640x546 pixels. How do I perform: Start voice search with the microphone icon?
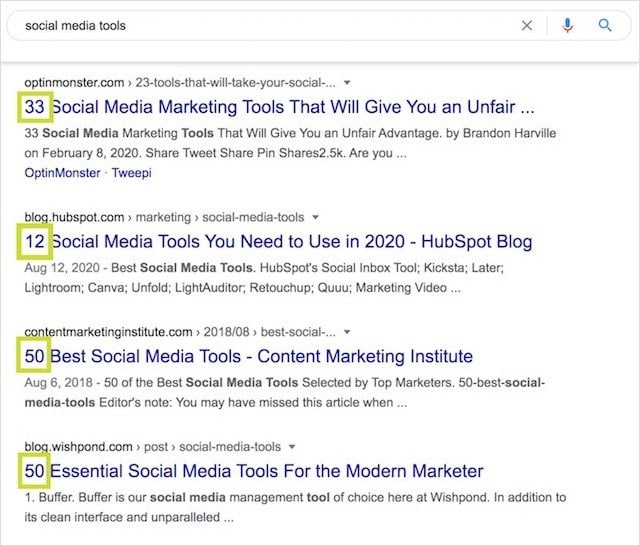(568, 26)
